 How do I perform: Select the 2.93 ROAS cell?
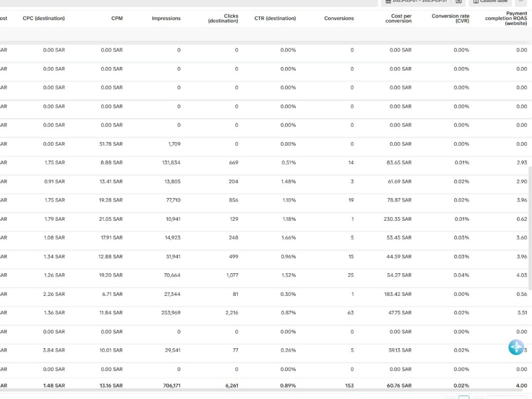522,162
